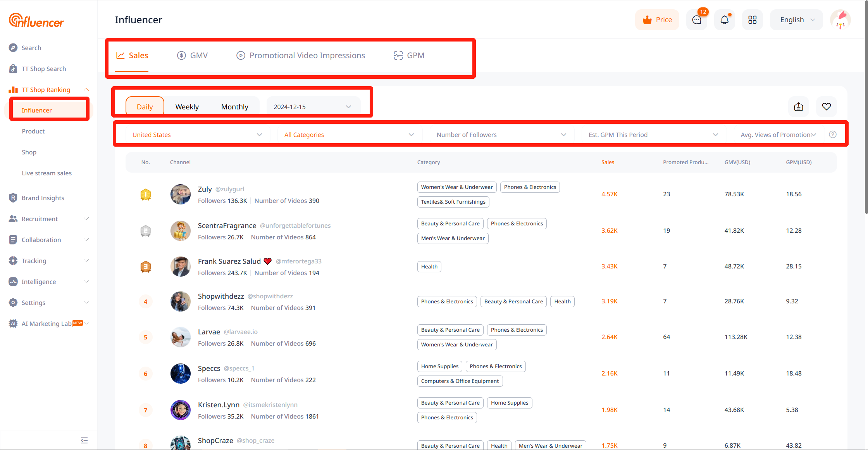Open the 2024-12-15 date picker dropdown
The width and height of the screenshot is (868, 450).
[x=312, y=107]
